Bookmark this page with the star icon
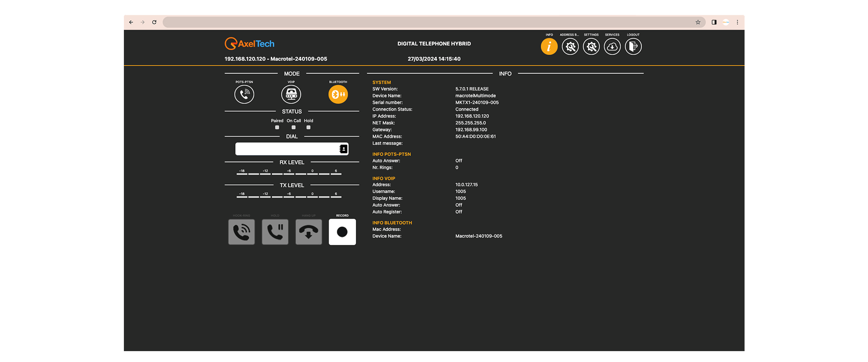 (698, 22)
